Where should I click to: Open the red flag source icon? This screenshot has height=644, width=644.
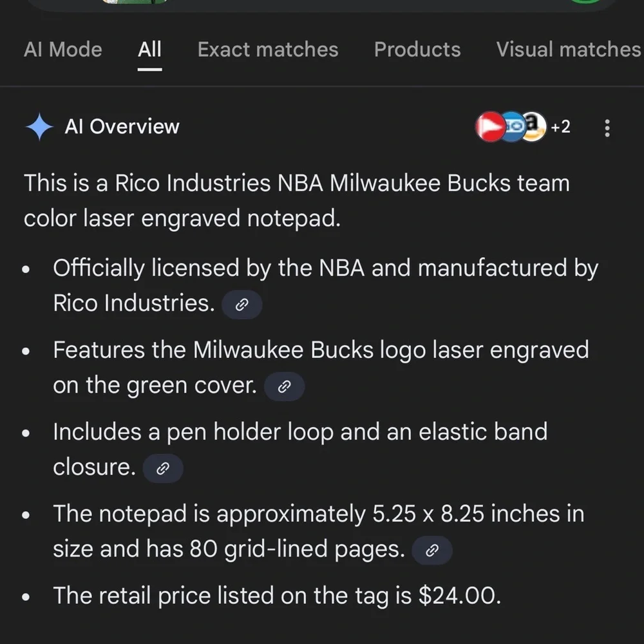tap(489, 126)
